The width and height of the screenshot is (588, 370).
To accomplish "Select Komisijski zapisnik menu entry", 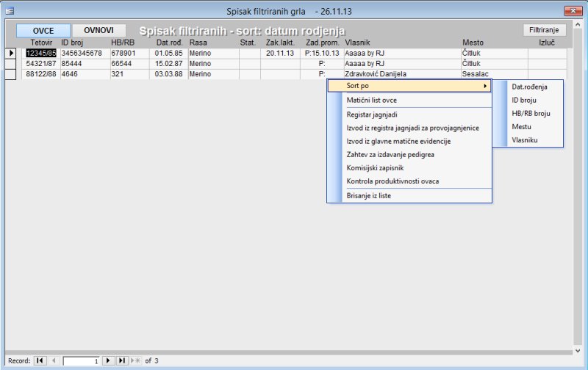I will [x=379, y=167].
